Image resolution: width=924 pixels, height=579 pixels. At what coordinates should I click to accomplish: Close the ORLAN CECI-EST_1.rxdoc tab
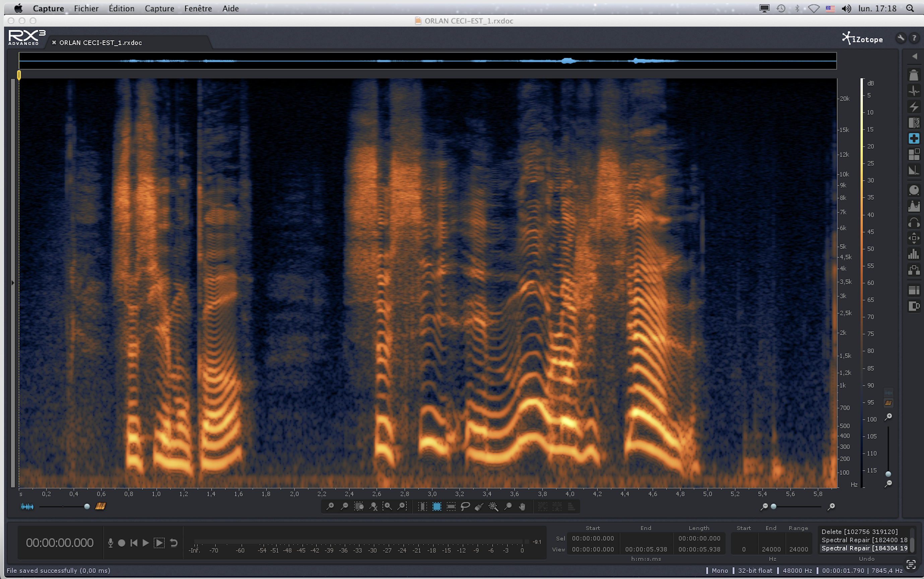point(54,43)
